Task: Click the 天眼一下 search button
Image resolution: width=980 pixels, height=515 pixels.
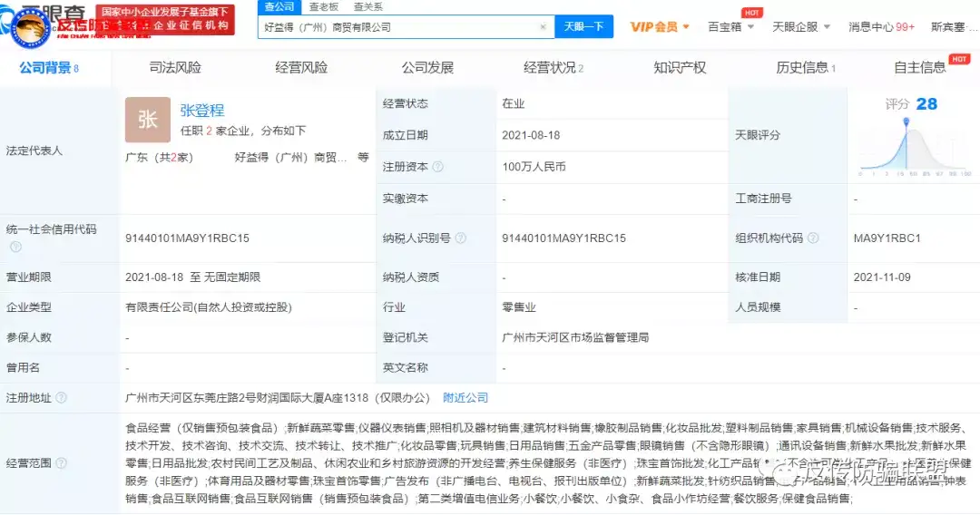Action: click(583, 27)
